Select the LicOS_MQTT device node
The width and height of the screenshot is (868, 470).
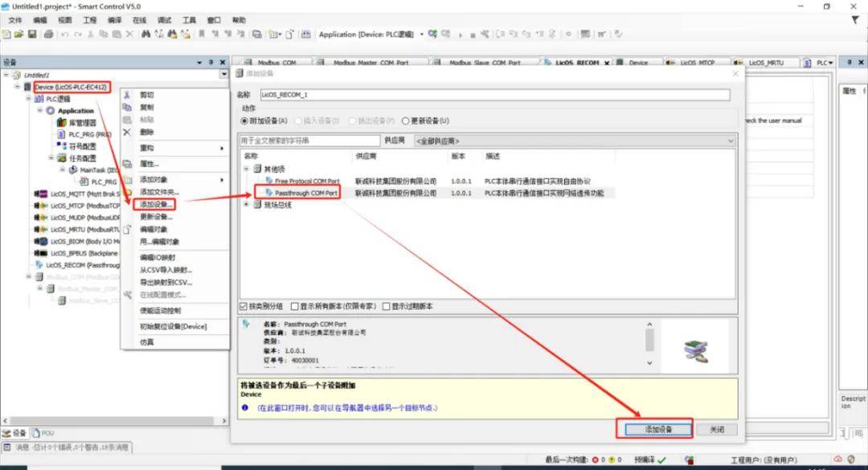point(76,193)
